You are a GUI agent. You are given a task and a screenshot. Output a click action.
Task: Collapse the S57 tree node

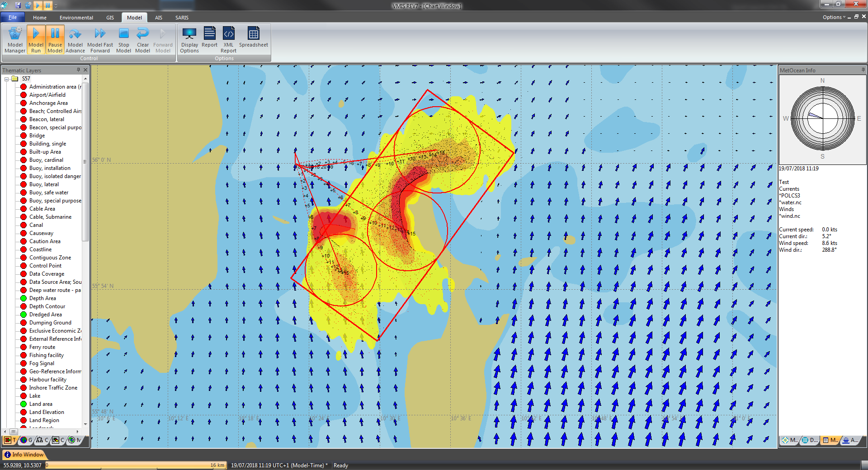(x=7, y=79)
